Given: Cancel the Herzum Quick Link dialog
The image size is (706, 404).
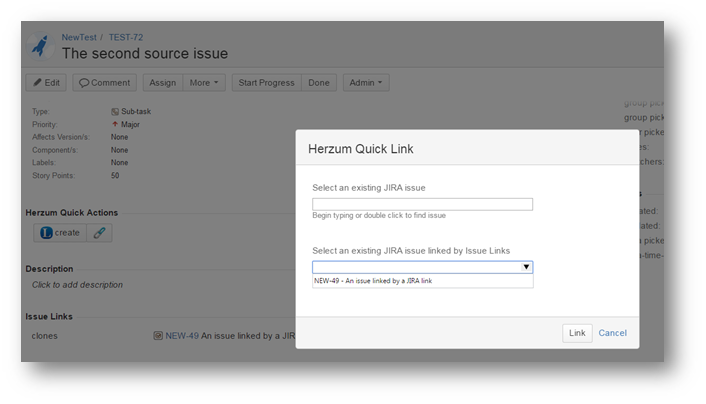Looking at the screenshot, I should click(612, 333).
